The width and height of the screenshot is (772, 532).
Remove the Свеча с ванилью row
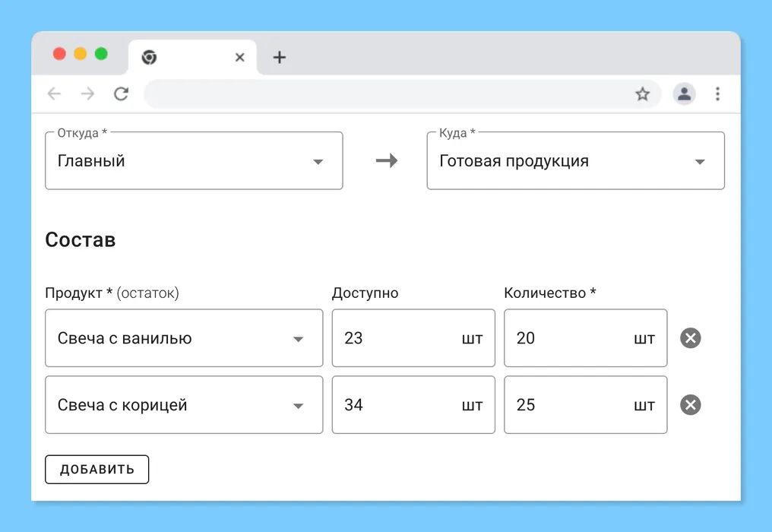pyautogui.click(x=690, y=338)
